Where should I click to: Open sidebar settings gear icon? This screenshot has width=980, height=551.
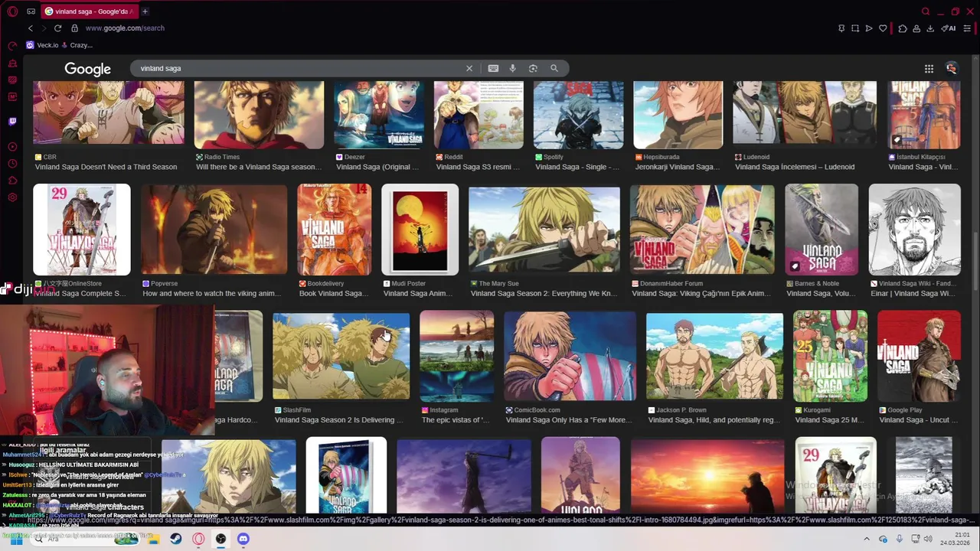(x=12, y=197)
